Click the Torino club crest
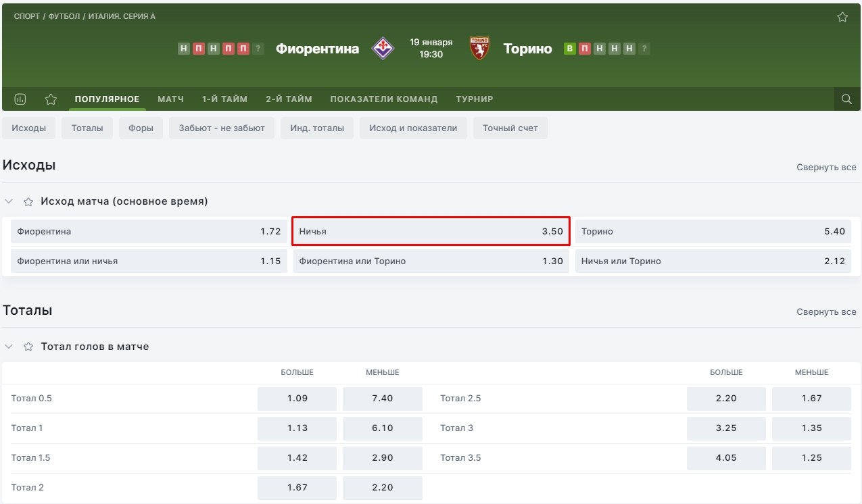862x504 pixels. coord(479,49)
